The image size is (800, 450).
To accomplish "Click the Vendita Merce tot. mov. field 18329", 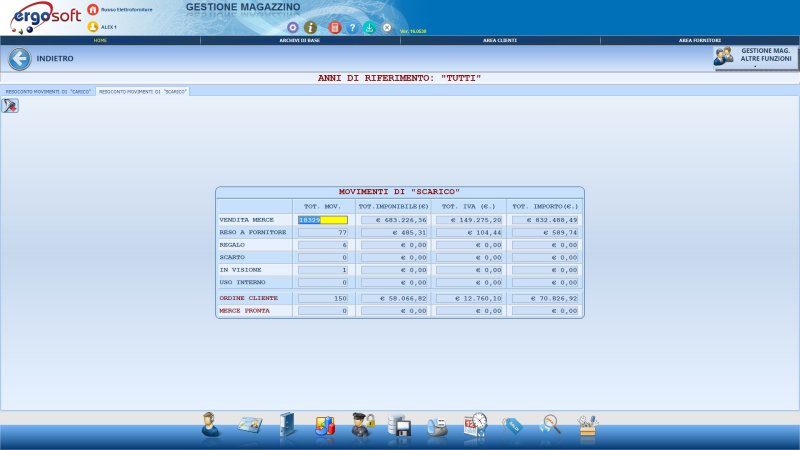I will 323,220.
